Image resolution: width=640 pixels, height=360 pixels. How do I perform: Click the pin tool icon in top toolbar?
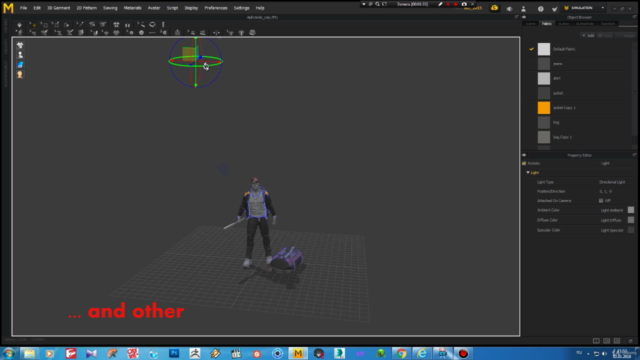click(163, 24)
